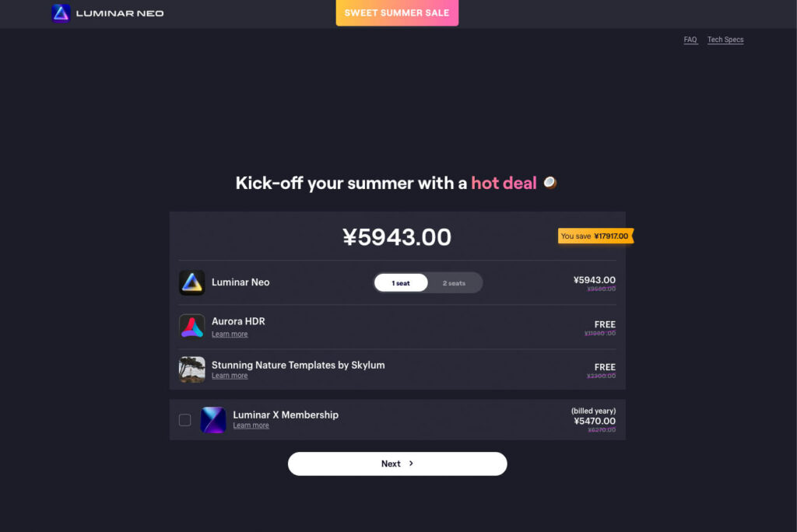Click the Luminar Neo logo icon in header

pos(61,13)
